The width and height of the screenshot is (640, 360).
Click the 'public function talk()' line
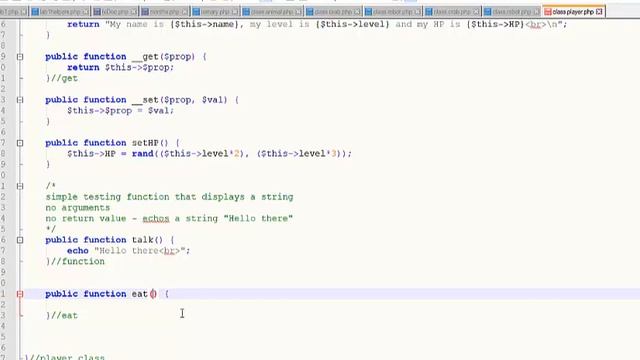click(110, 240)
